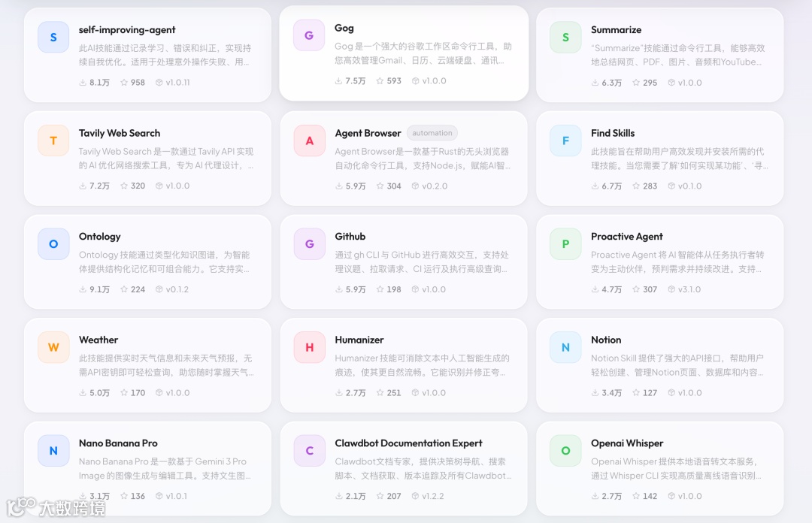Open the Github skill title
The height and width of the screenshot is (523, 812).
pyautogui.click(x=350, y=236)
